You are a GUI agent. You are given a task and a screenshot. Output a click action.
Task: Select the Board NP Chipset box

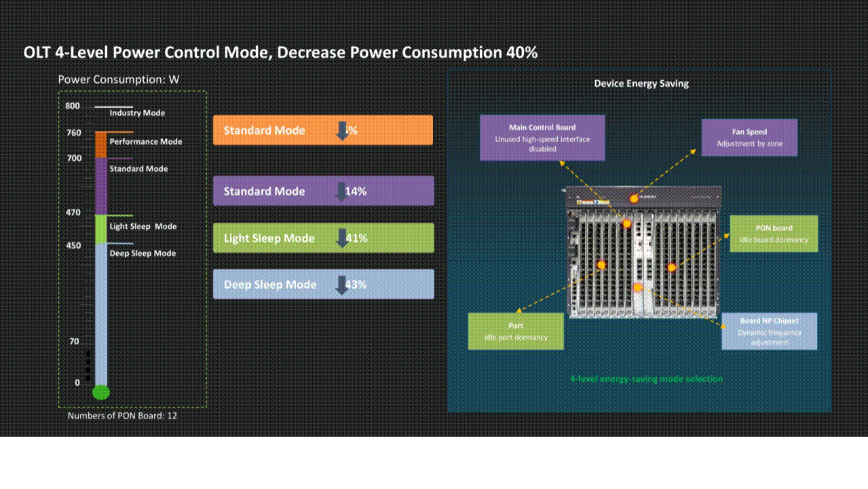click(769, 331)
